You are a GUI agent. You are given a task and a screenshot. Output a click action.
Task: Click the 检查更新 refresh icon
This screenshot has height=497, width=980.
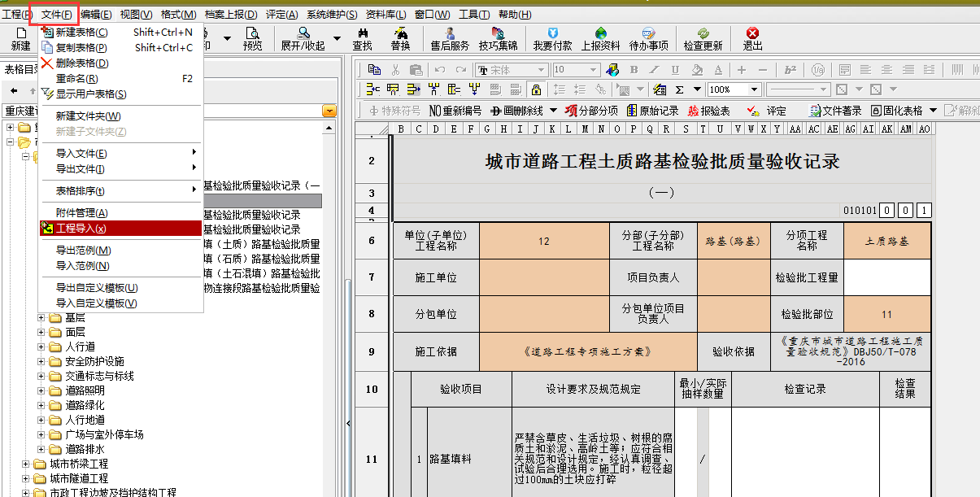pos(703,38)
